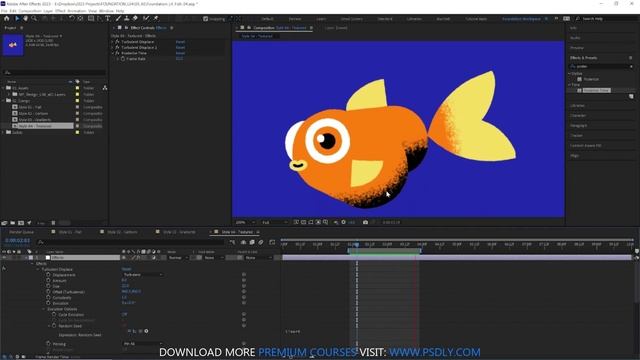
Task: Go to Home screen icon
Action: point(7,18)
